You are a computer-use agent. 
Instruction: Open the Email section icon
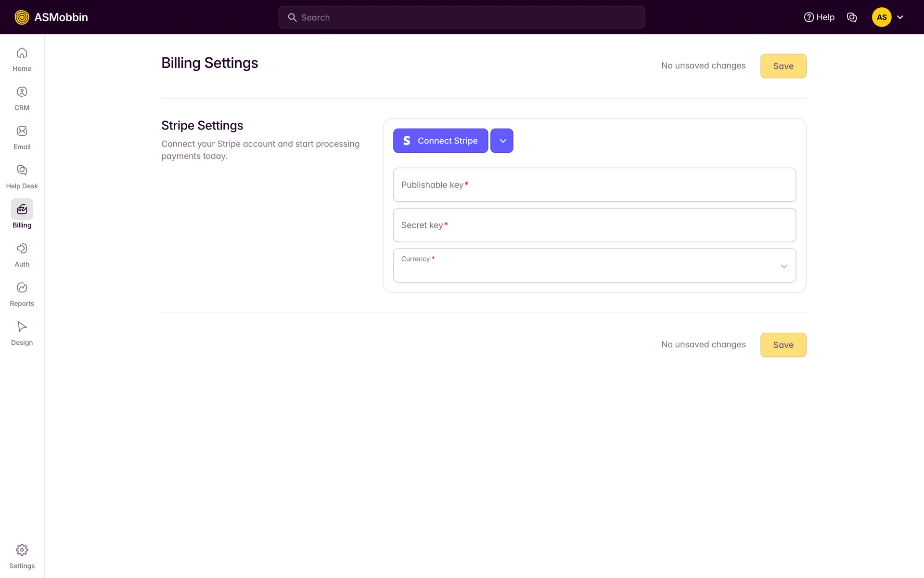tap(22, 131)
